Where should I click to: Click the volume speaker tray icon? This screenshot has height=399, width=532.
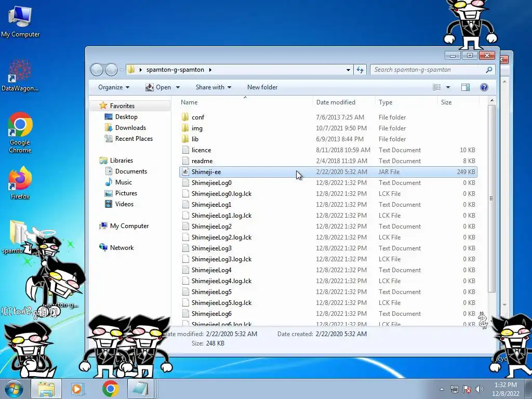(479, 389)
